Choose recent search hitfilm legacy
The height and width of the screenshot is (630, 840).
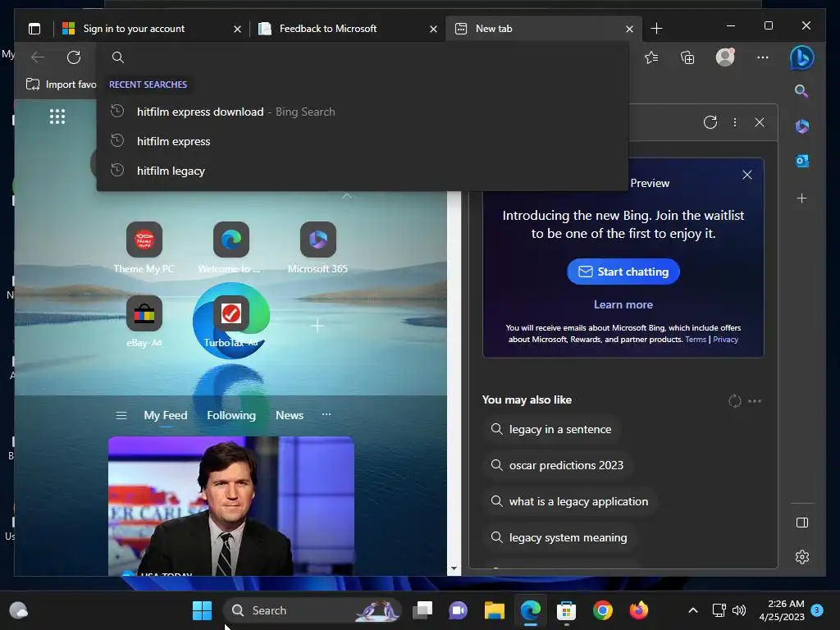362,171
